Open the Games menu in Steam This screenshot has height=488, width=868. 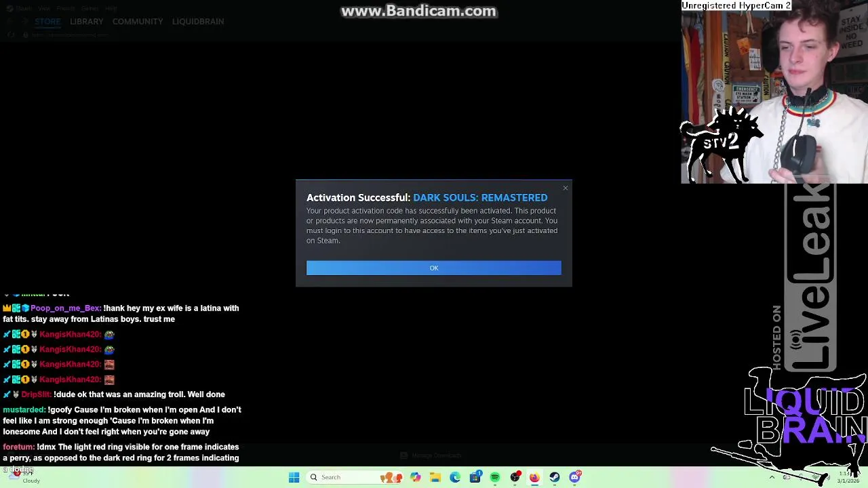[x=90, y=8]
